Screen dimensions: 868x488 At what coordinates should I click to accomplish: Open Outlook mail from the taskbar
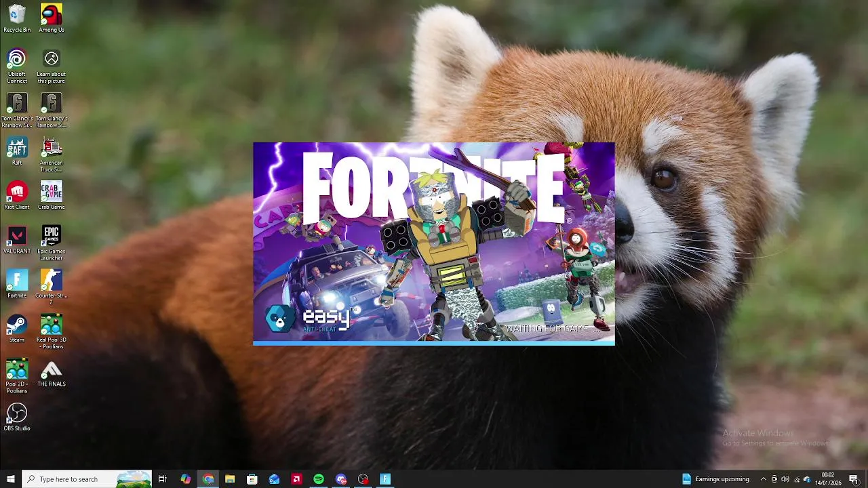[275, 479]
